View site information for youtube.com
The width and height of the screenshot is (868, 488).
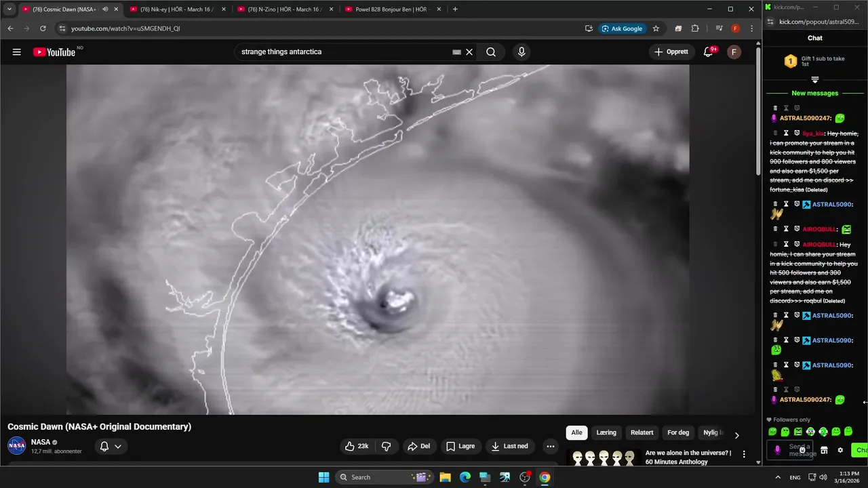point(62,28)
